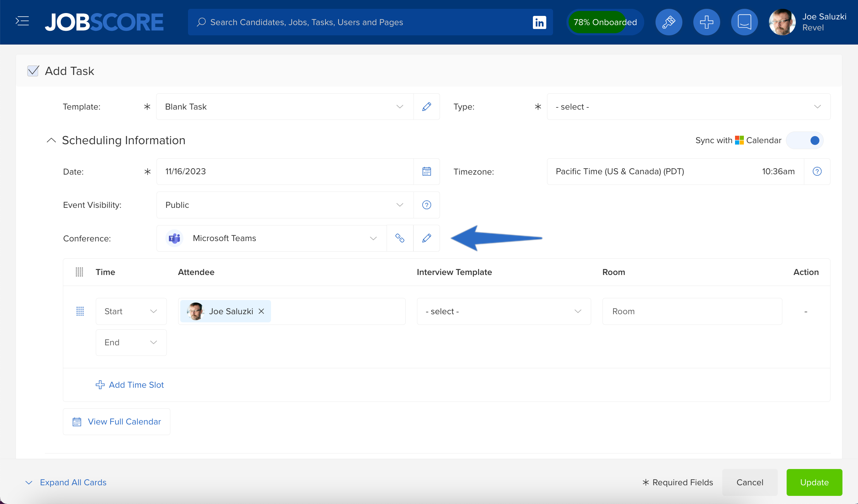Viewport: 858px width, 504px height.
Task: Click Add Time Slot link
Action: [130, 385]
